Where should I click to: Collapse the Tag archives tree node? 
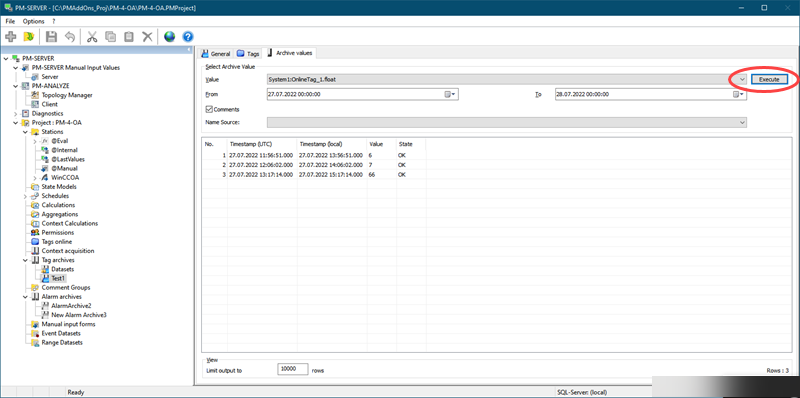[x=26, y=260]
